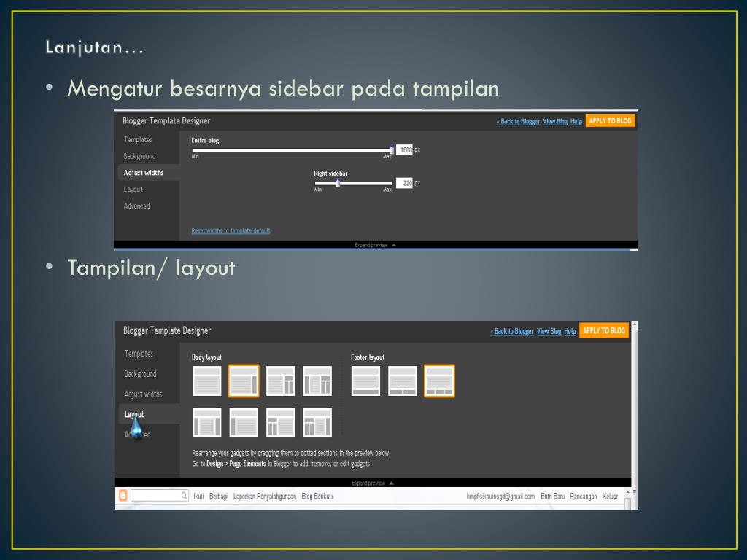The image size is (747, 560).
Task: Expand preview in upper designer window
Action: (x=376, y=245)
